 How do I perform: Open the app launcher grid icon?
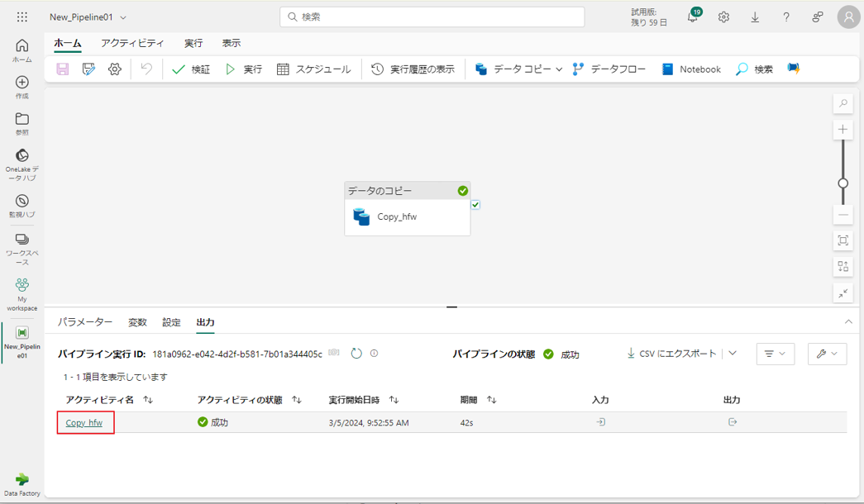pyautogui.click(x=22, y=17)
